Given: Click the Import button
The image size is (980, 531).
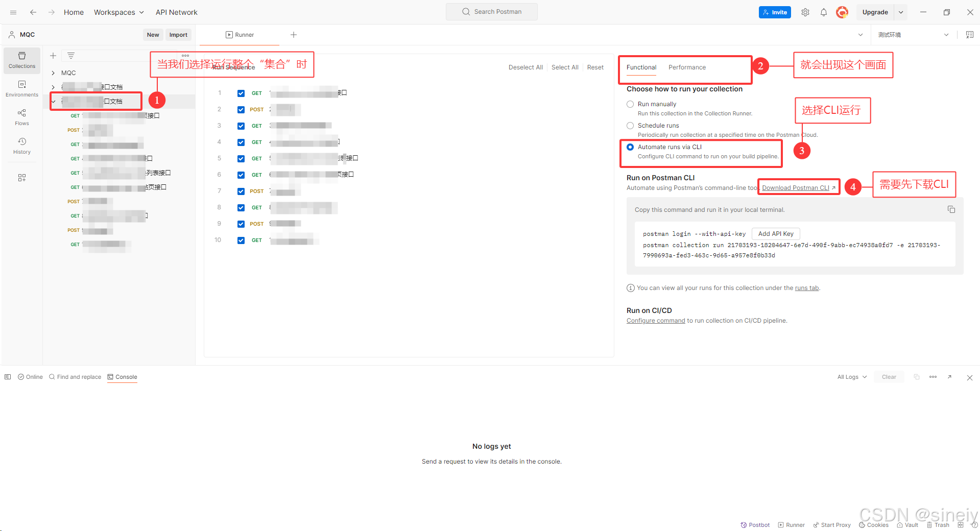Looking at the screenshot, I should point(178,35).
